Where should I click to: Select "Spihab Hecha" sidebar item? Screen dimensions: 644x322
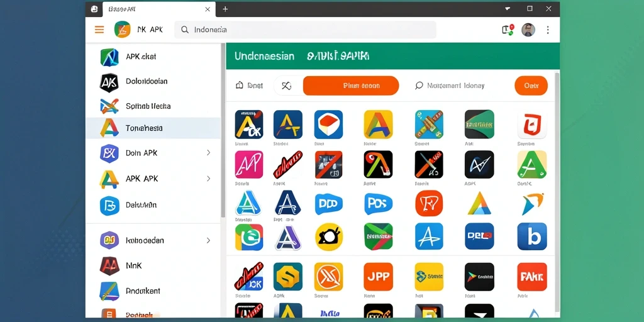click(x=153, y=106)
